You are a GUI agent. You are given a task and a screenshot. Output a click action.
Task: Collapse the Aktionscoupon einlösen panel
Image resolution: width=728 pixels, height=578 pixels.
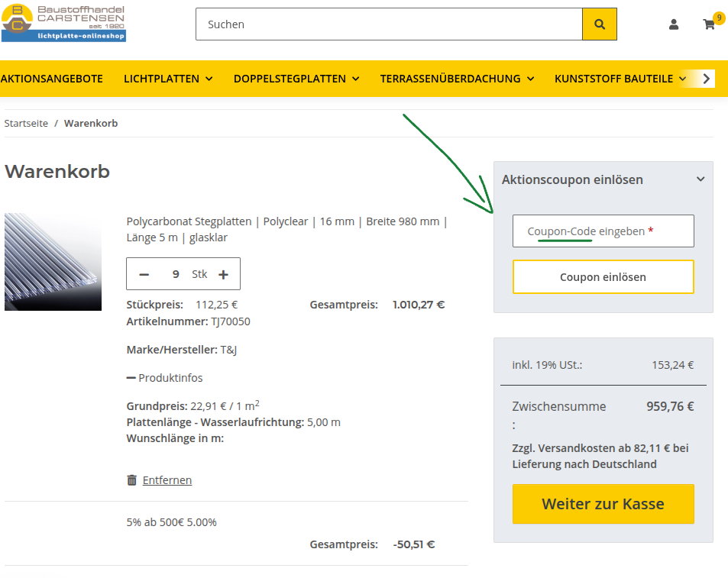click(700, 179)
